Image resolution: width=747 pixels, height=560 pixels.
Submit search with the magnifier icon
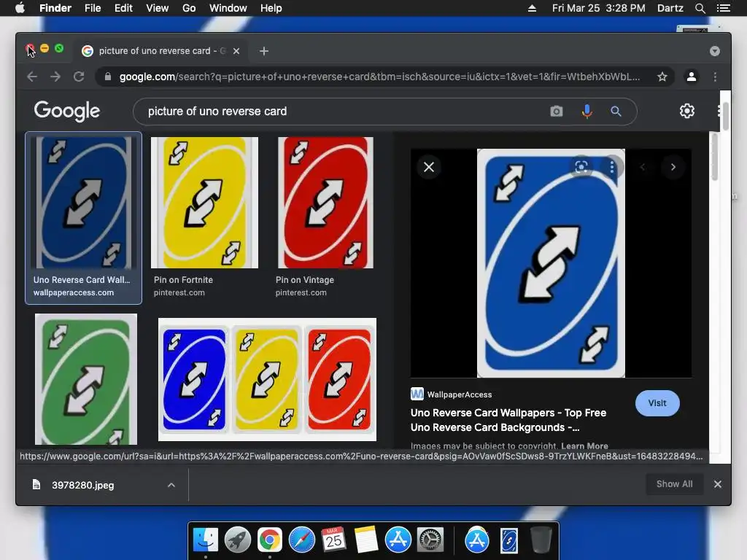tap(616, 112)
